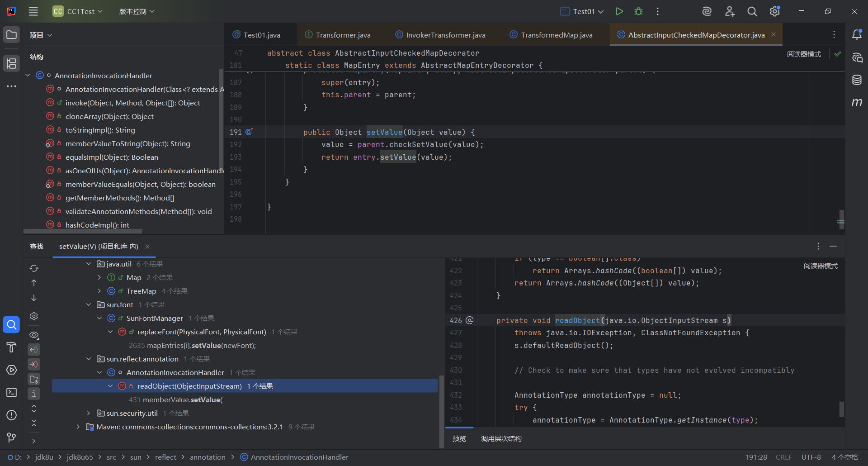
Task: Open the AI assistant swirl icon
Action: (x=707, y=11)
